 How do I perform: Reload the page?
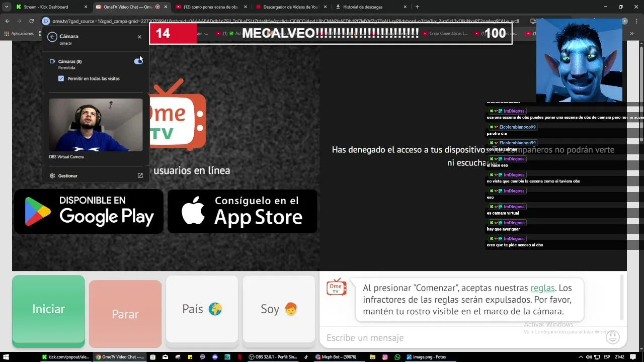(x=31, y=21)
